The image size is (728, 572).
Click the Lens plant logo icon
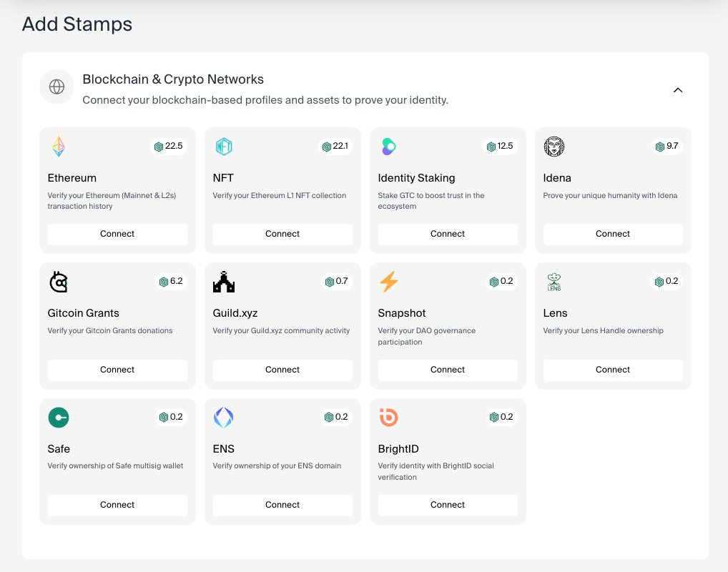pyautogui.click(x=554, y=282)
